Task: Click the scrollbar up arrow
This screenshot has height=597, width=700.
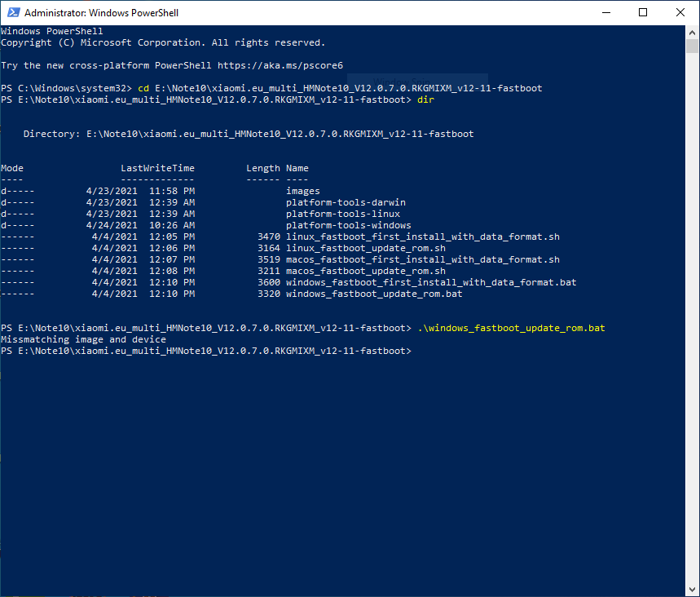Action: pos(693,33)
